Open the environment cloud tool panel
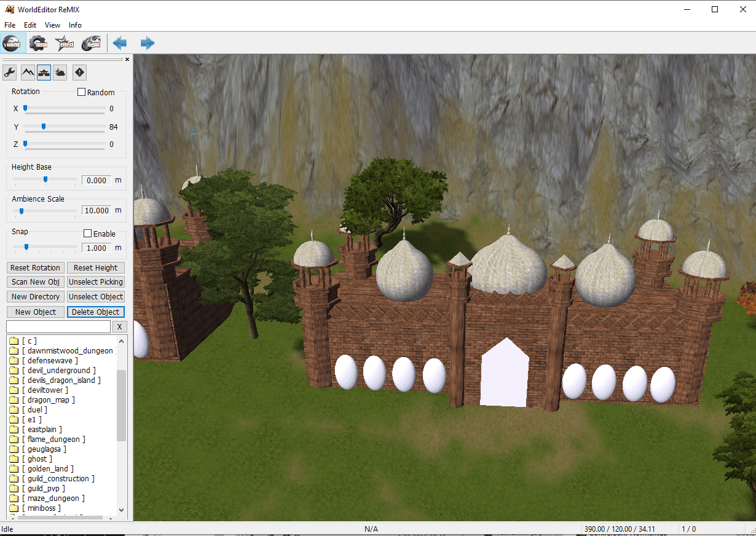Viewport: 756px width, 536px height. pos(60,73)
